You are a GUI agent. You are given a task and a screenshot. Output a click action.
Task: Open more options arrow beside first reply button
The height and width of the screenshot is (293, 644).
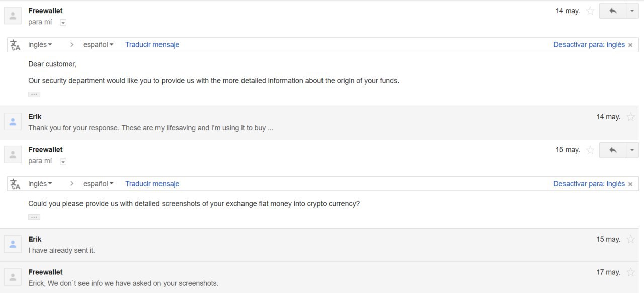tap(632, 11)
